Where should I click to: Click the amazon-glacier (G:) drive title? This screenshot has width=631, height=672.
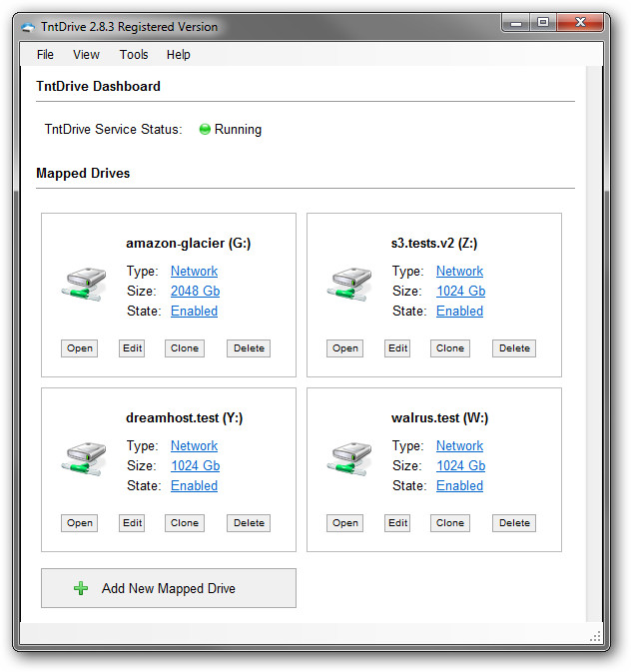pos(188,243)
